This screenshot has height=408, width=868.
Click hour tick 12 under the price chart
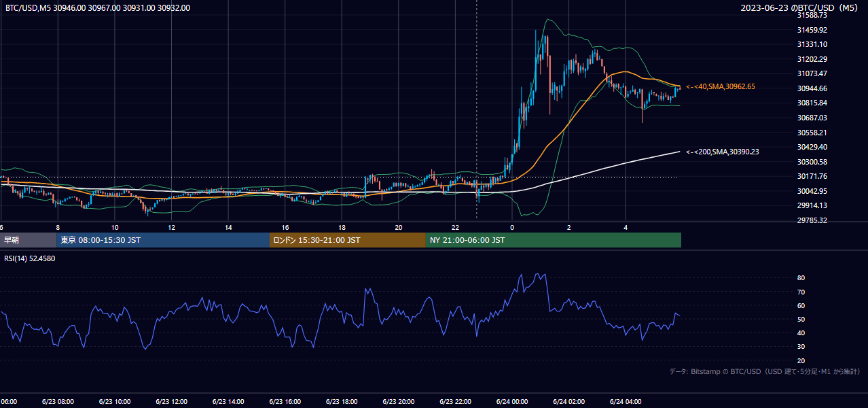172,227
